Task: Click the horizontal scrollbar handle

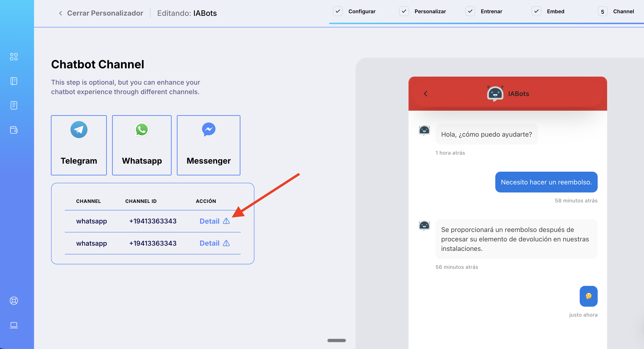Action: click(x=336, y=340)
